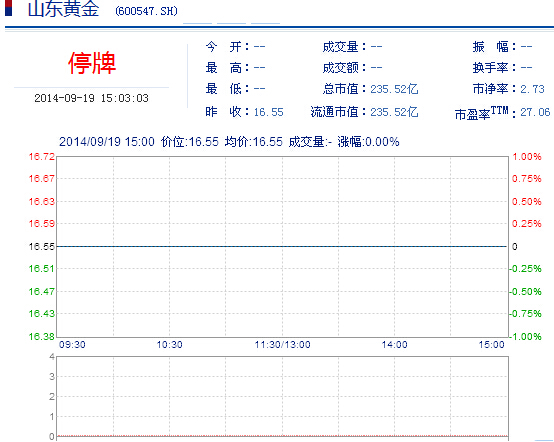Click the 15:00 time axis label

pyautogui.click(x=491, y=344)
